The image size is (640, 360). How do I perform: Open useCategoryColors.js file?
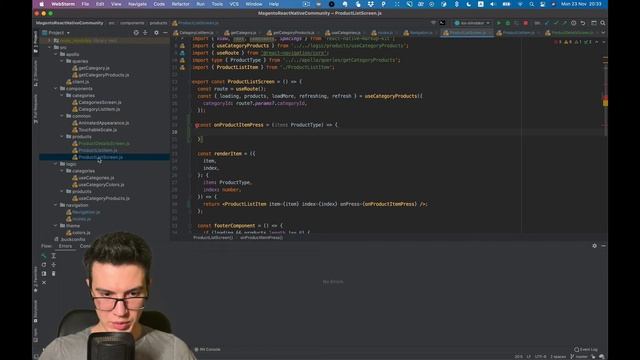(101, 184)
